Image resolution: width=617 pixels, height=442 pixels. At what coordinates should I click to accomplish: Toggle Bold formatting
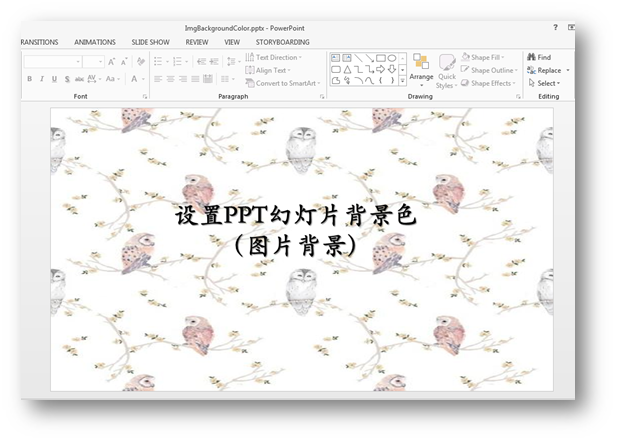pos(30,79)
